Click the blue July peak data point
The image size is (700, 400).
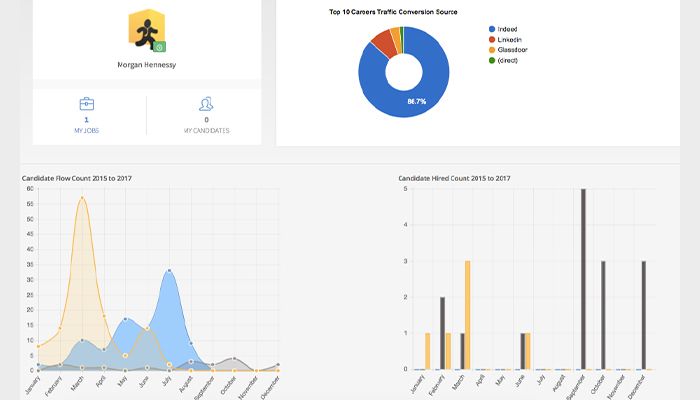tap(169, 271)
